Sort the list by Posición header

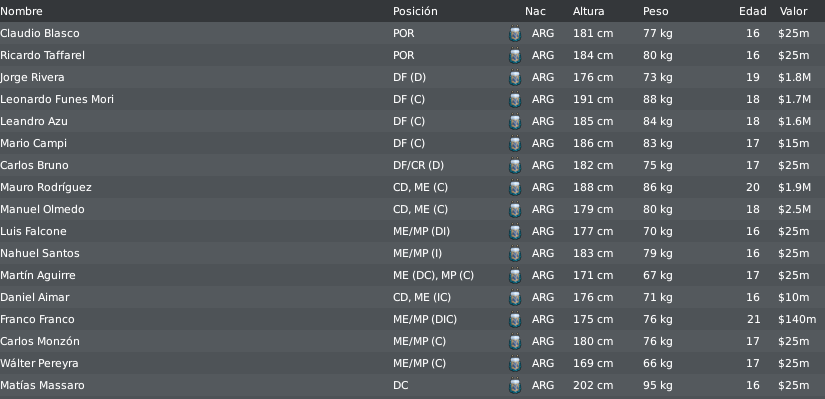[x=415, y=11]
